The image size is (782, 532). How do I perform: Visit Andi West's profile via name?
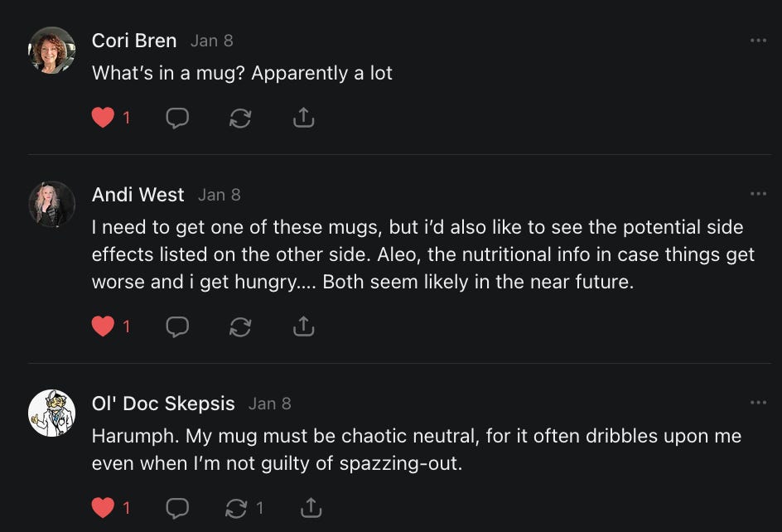coord(138,195)
